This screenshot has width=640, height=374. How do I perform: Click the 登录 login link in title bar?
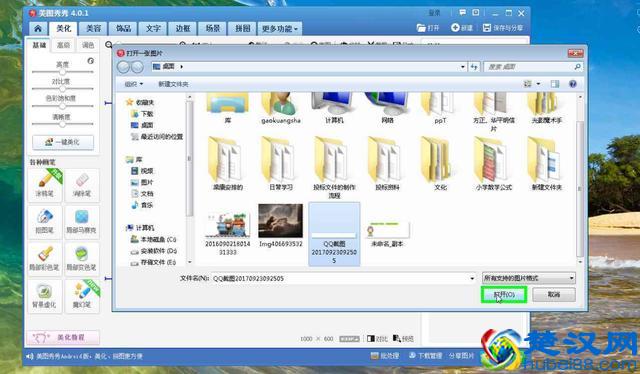point(434,13)
